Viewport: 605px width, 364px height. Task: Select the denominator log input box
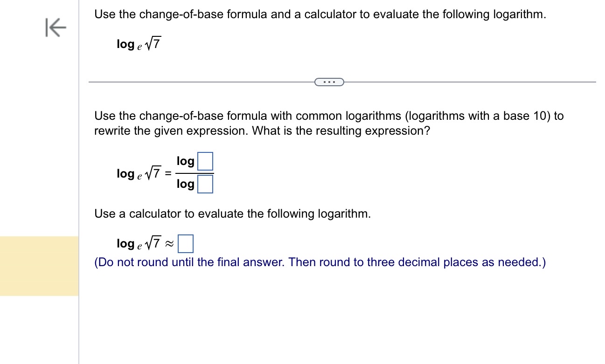tap(205, 184)
